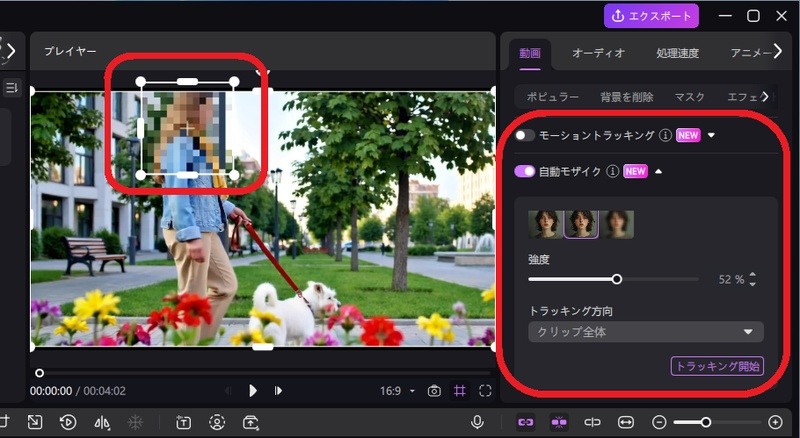The image size is (800, 438).
Task: Choose the third blurred mosaic style thumbnail
Action: [617, 225]
